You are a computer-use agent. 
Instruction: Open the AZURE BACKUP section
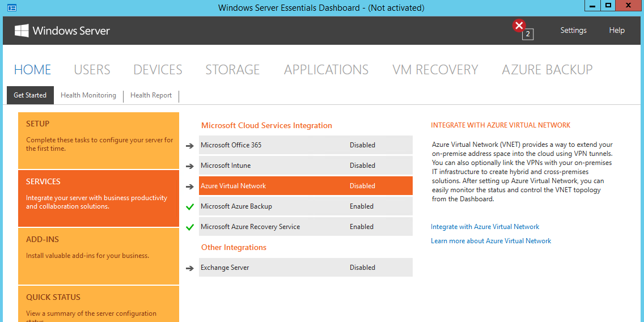pyautogui.click(x=547, y=69)
